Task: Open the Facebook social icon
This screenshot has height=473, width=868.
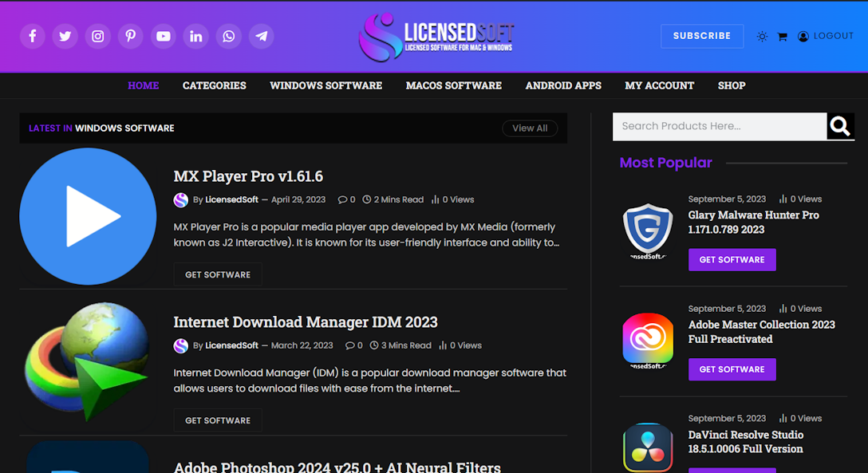Action: click(x=33, y=36)
